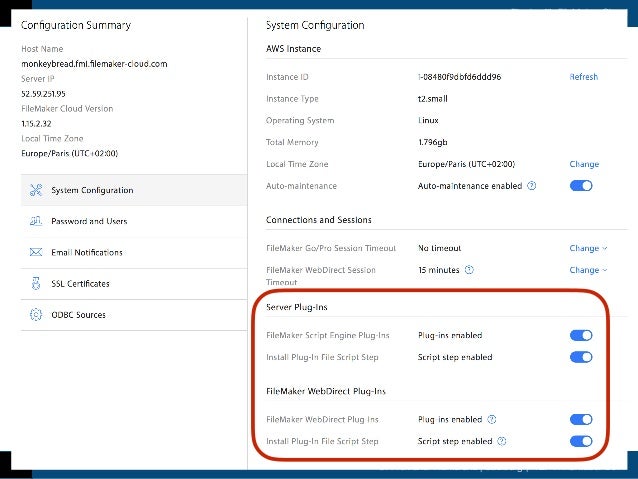This screenshot has height=479, width=638.
Task: Toggle the Auto-maintenance switch
Action: tap(581, 186)
